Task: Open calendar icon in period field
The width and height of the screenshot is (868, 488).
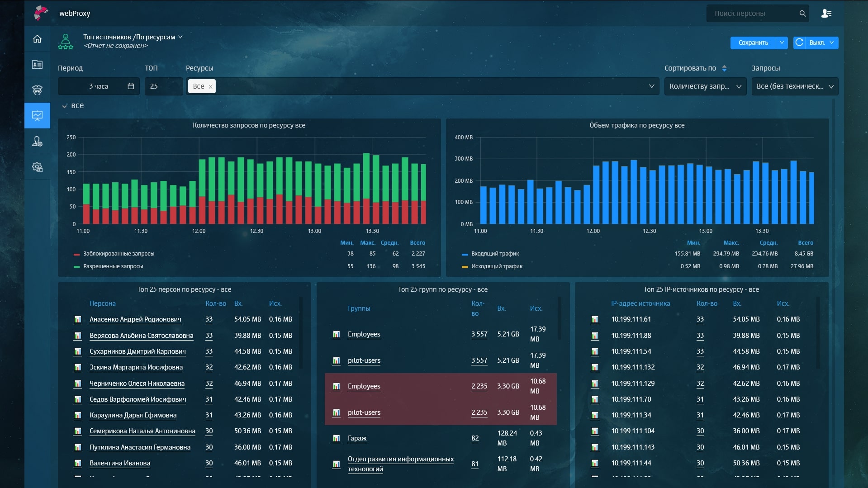Action: click(x=131, y=86)
